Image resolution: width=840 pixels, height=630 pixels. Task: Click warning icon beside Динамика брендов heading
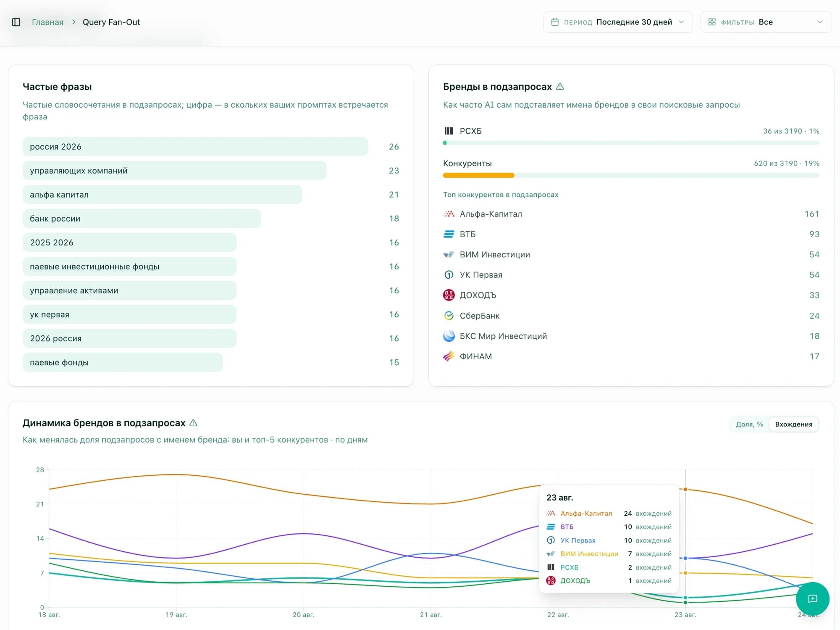click(193, 423)
